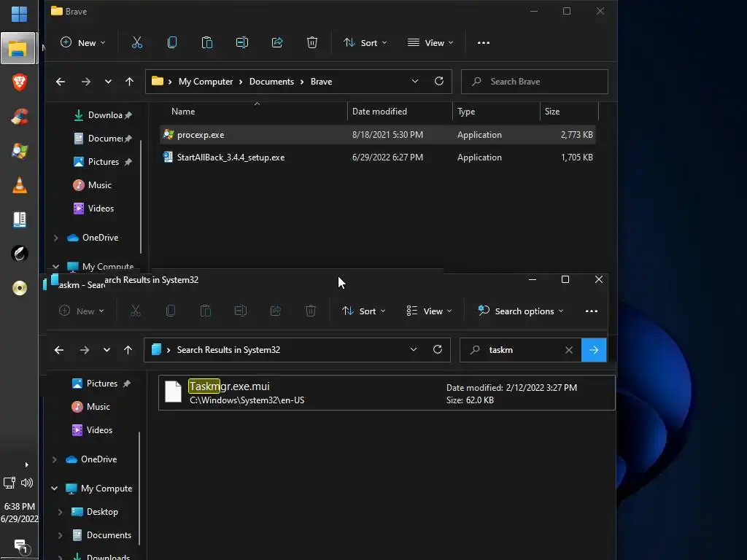Screen dimensions: 747x560
Task: Click My Computer breadcrumb in Brave address bar
Action: tap(205, 82)
